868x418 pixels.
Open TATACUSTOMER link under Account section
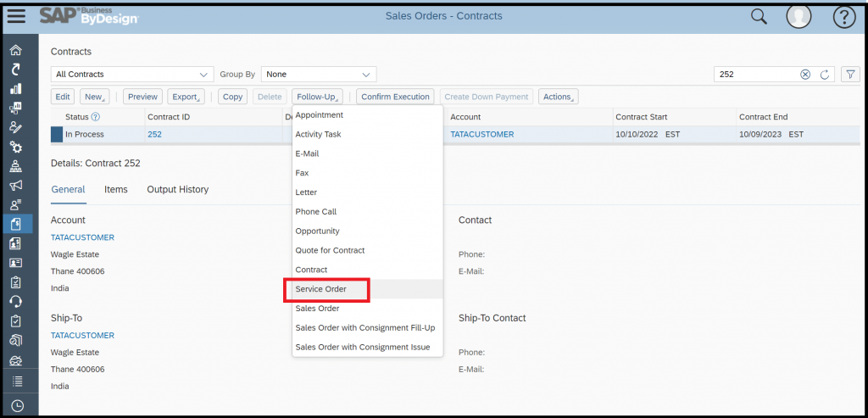82,237
